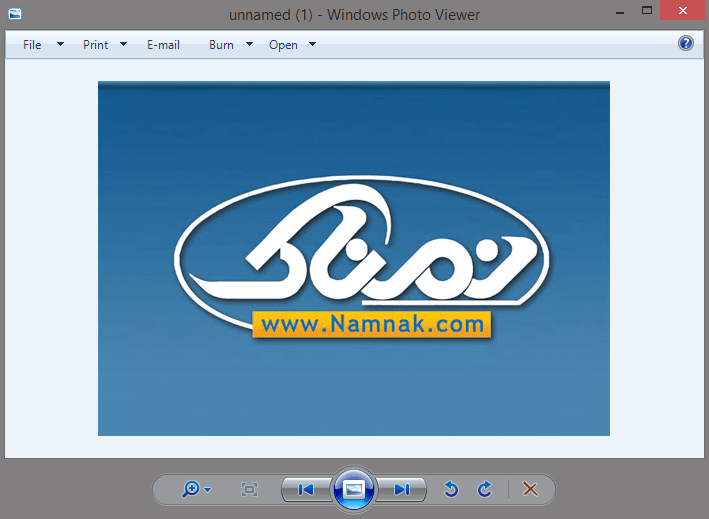Expand the Print dropdown arrow
709x519 pixels.
[x=123, y=44]
